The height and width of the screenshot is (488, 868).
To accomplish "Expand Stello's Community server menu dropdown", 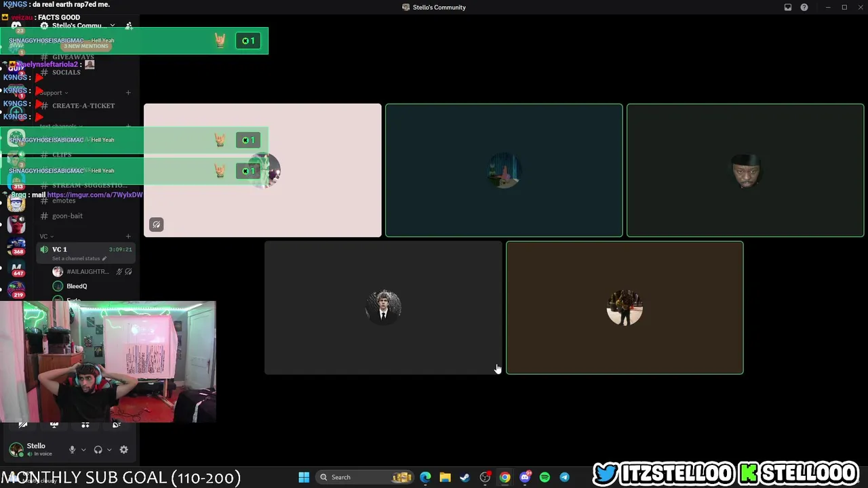I will tap(113, 26).
